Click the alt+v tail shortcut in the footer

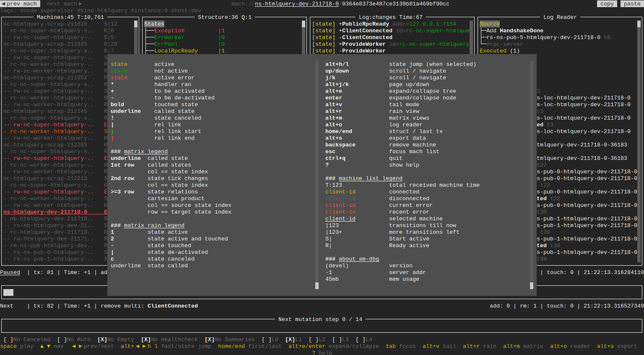pyautogui.click(x=439, y=346)
